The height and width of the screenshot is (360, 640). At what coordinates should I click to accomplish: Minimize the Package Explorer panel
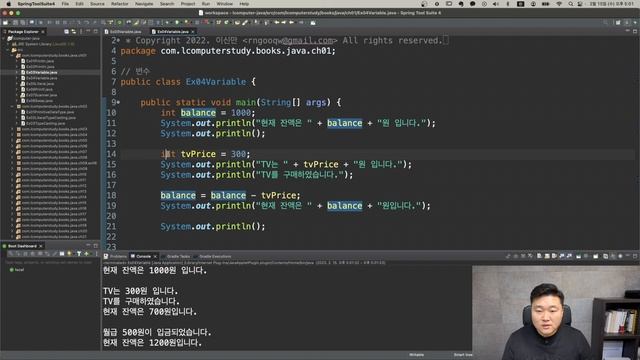[89, 31]
